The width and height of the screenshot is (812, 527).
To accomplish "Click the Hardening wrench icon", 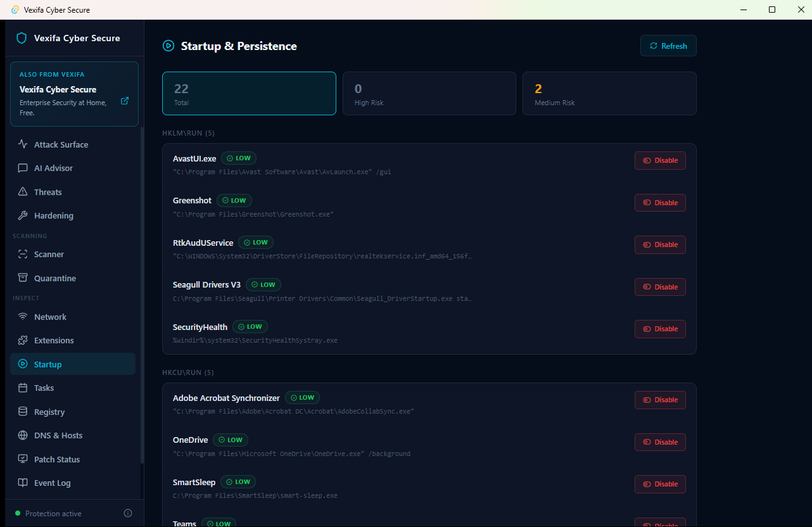I will [23, 215].
